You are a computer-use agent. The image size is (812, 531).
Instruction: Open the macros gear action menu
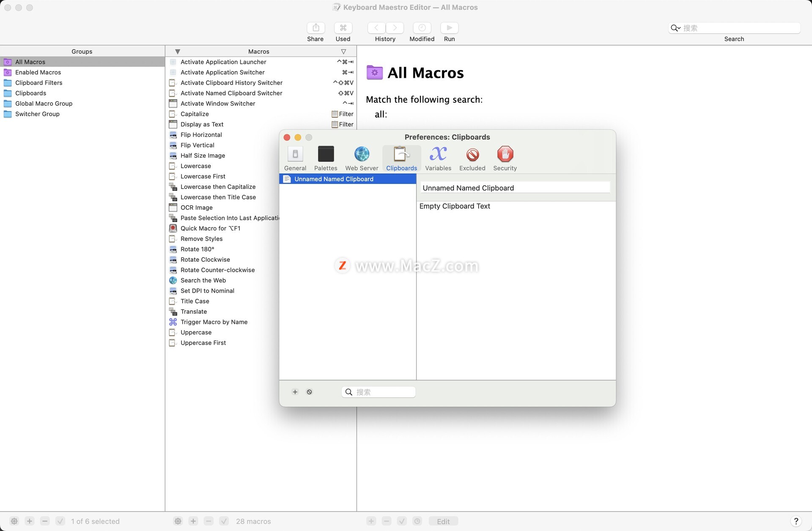[178, 521]
